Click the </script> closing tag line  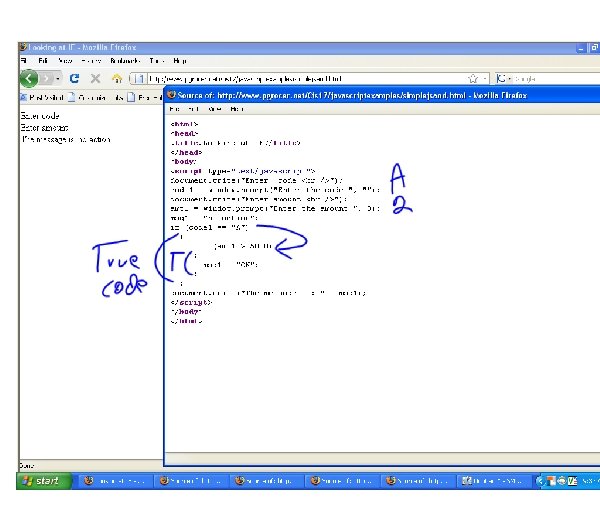191,302
